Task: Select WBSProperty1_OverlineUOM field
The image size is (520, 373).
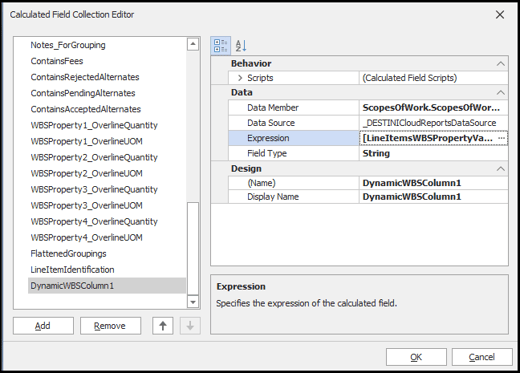Action: [87, 141]
